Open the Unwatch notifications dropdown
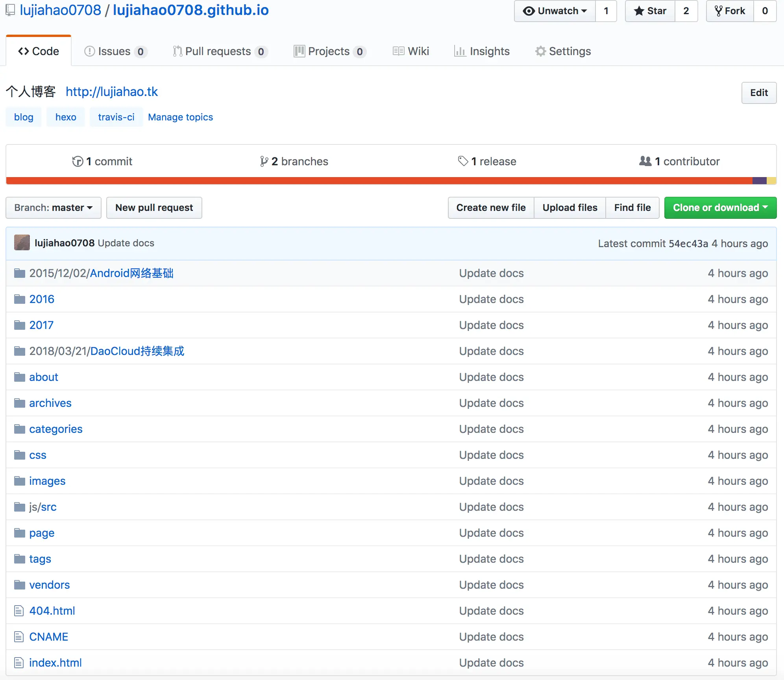The image size is (784, 680). click(x=555, y=11)
